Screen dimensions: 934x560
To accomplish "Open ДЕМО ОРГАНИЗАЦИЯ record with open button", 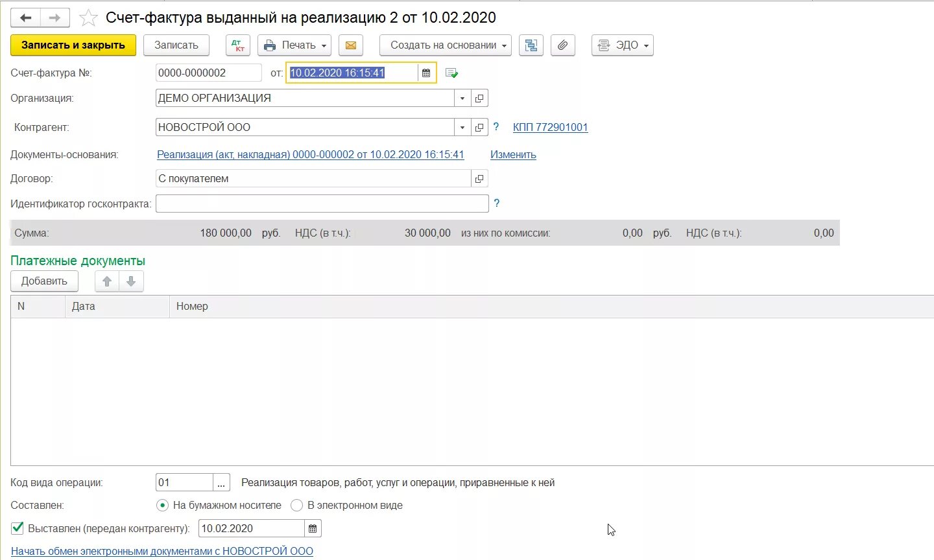I will 479,99.
